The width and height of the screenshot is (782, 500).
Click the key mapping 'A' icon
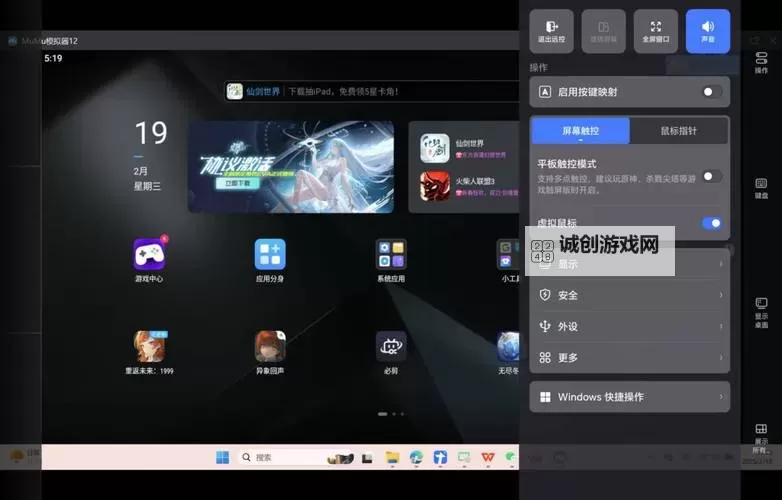545,92
